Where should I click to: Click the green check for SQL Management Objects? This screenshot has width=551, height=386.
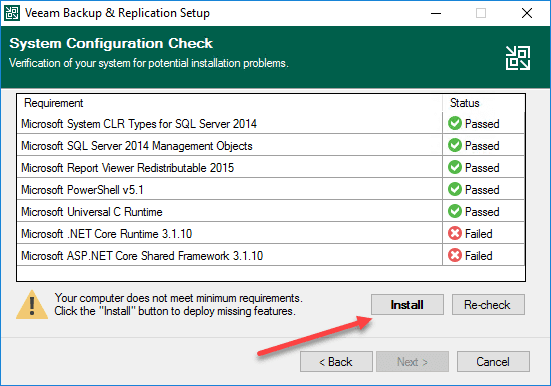point(455,145)
